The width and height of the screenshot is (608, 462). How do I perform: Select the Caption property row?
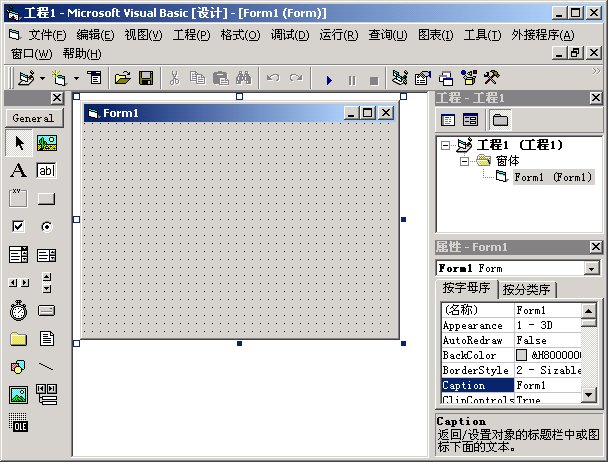[x=511, y=385]
